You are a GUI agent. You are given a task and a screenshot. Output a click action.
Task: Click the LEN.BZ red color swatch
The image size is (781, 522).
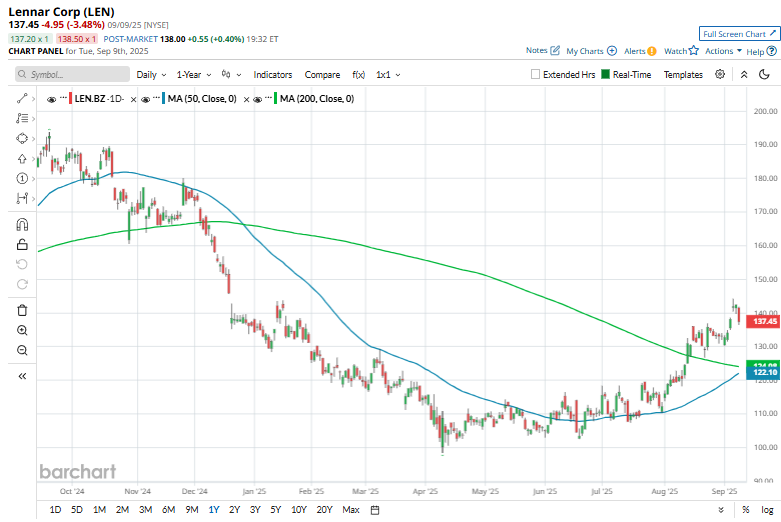tap(71, 99)
